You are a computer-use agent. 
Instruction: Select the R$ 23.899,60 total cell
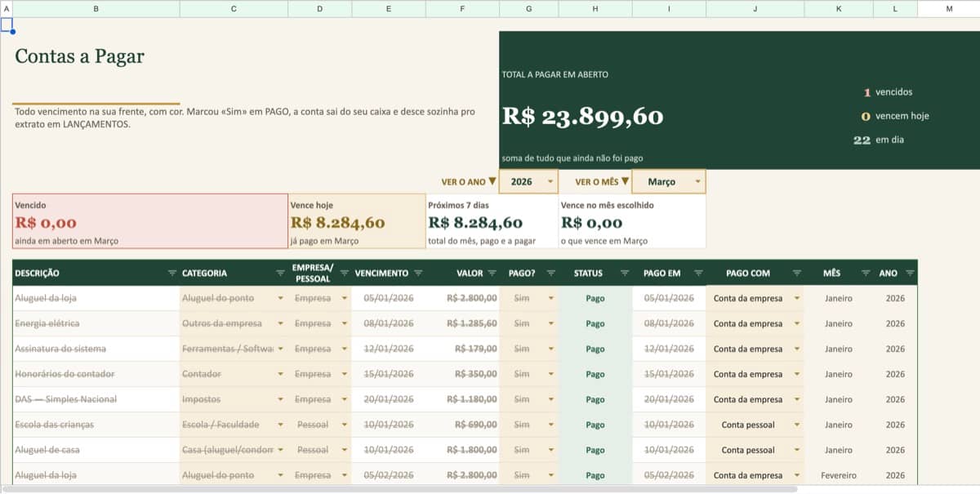pos(582,117)
